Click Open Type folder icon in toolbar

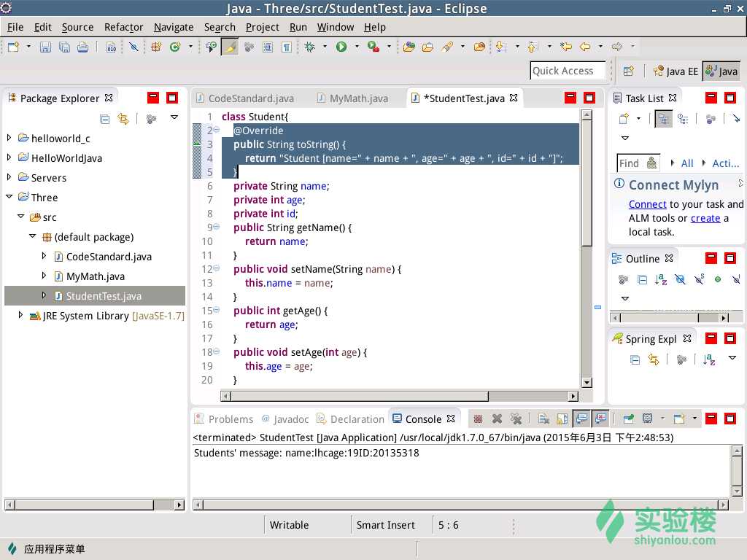click(409, 47)
